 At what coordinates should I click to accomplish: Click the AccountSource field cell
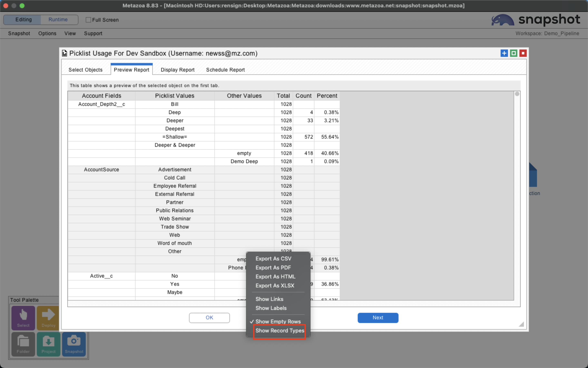coord(101,170)
